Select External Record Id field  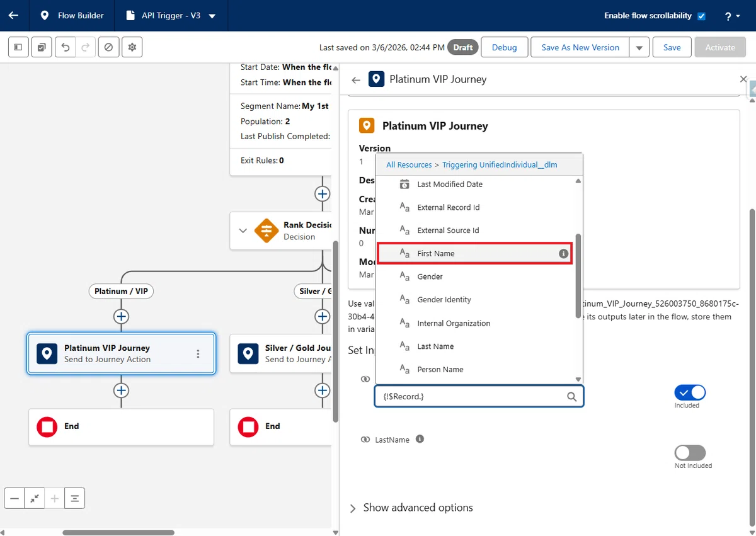point(475,207)
